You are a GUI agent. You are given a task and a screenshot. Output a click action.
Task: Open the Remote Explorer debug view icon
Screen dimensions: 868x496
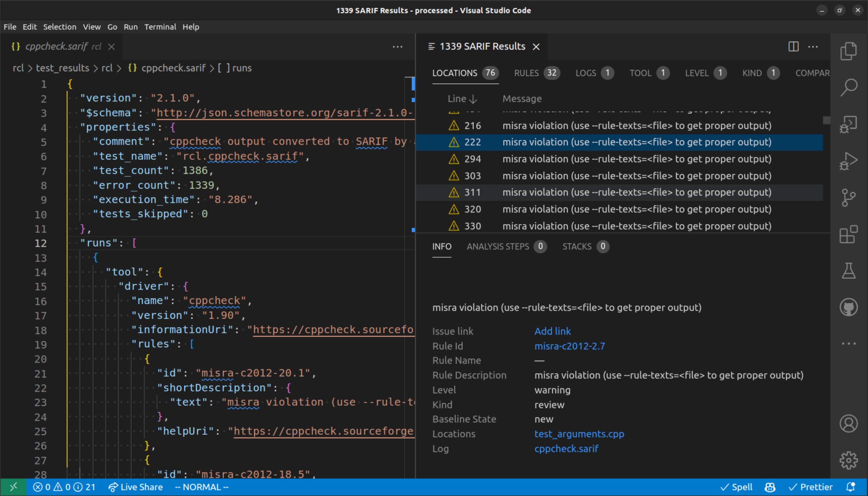coord(848,124)
